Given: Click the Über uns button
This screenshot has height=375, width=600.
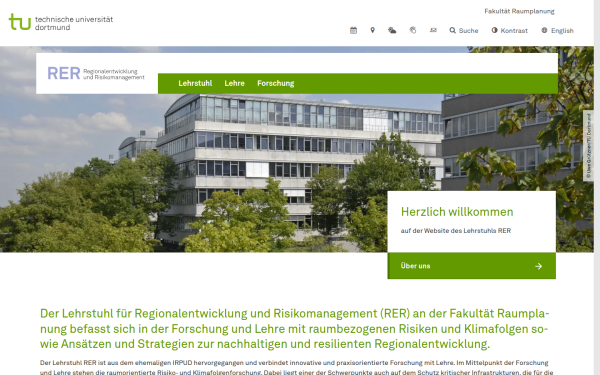Looking at the screenshot, I should pyautogui.click(x=471, y=266).
